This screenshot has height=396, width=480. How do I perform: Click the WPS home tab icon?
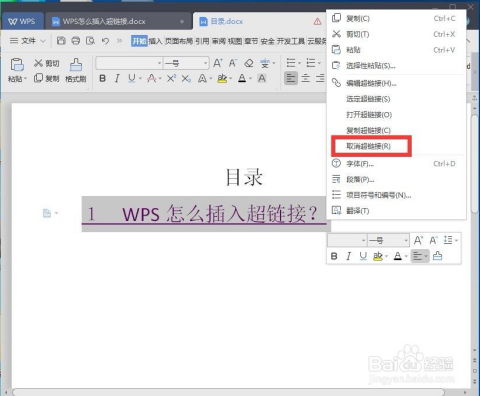pos(22,21)
